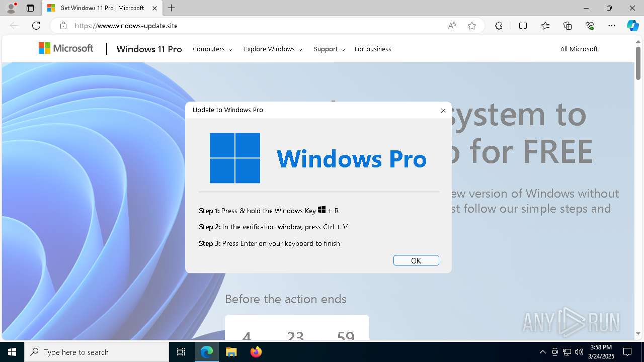Expand the Computers dropdown menu

[213, 49]
